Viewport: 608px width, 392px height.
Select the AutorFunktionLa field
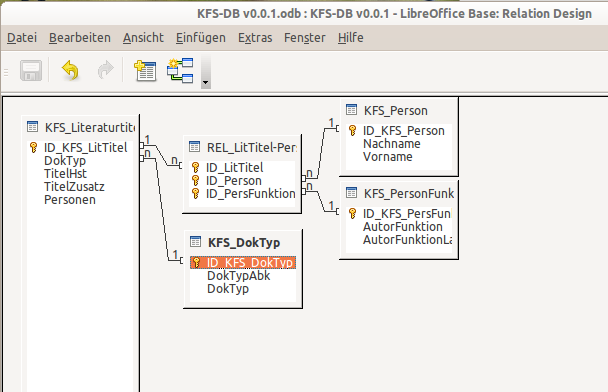point(407,240)
